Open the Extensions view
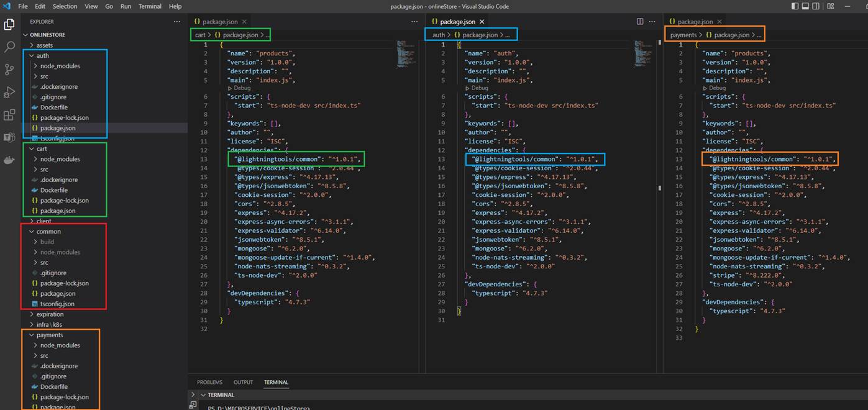The height and width of the screenshot is (410, 868). click(9, 115)
